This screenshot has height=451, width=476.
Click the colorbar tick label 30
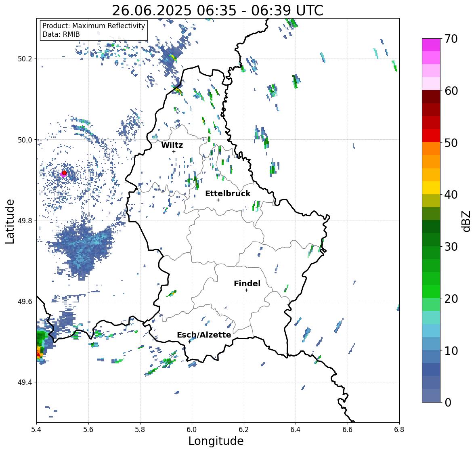point(451,247)
